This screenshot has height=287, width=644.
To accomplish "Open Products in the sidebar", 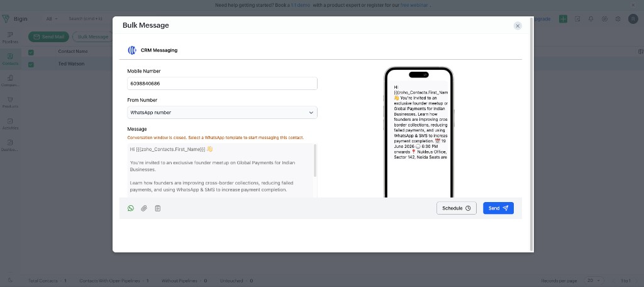I will point(10,102).
